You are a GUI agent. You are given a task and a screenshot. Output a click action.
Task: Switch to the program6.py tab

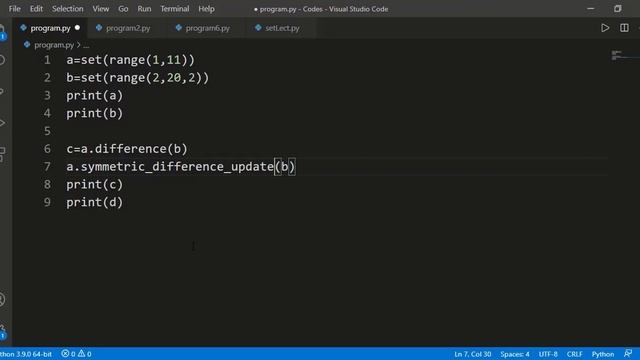point(207,28)
